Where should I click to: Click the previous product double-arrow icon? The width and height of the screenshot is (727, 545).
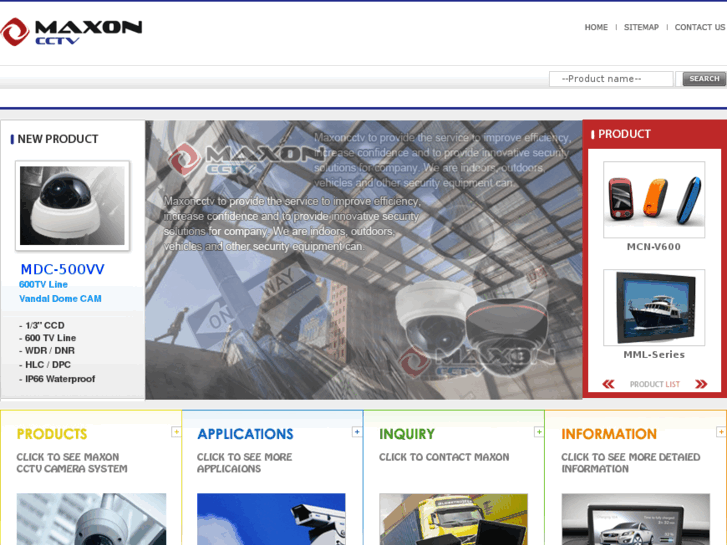pyautogui.click(x=608, y=384)
